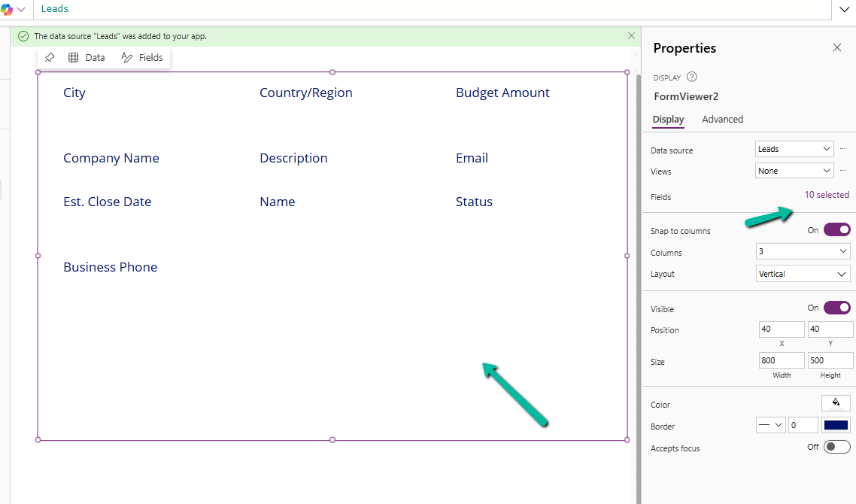Enable Accepts focus
This screenshot has height=504, width=856.
click(x=836, y=447)
